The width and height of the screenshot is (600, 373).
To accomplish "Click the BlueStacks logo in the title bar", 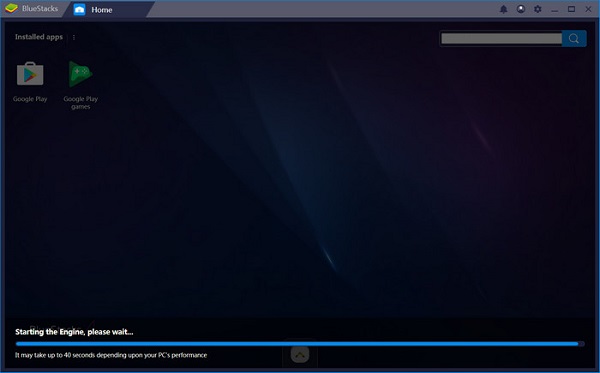I will [11, 8].
